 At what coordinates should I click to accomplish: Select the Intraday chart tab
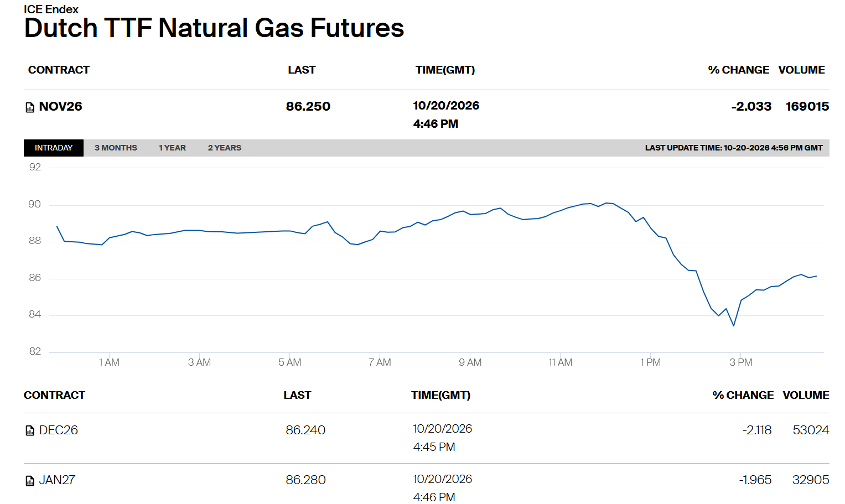point(54,148)
